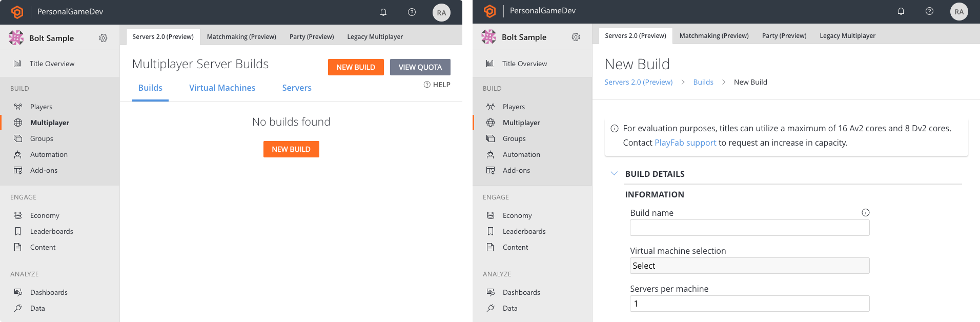Screen dimensions: 980x322
Task: Click Automation icon in left window sidebar
Action: [x=18, y=154]
